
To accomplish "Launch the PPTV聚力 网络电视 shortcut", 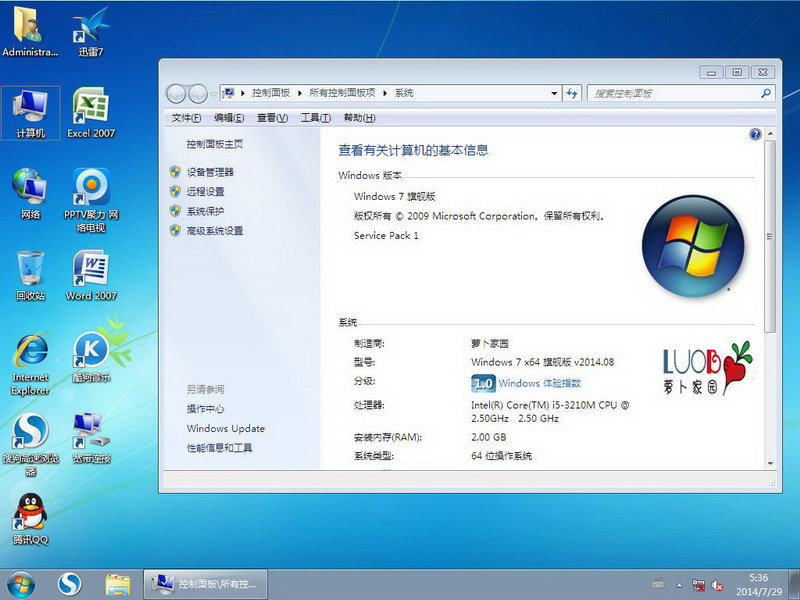I will tap(91, 200).
